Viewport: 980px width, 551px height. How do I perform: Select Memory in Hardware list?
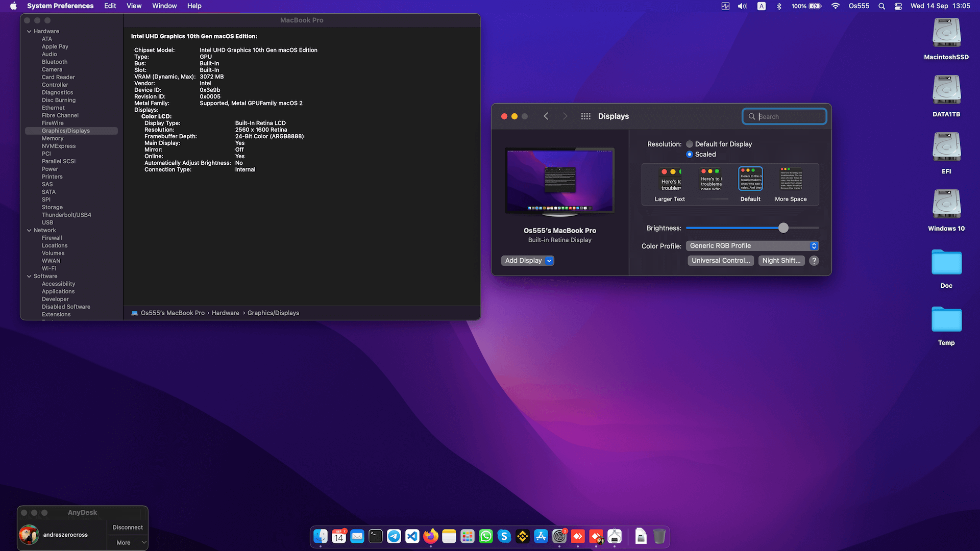coord(53,139)
